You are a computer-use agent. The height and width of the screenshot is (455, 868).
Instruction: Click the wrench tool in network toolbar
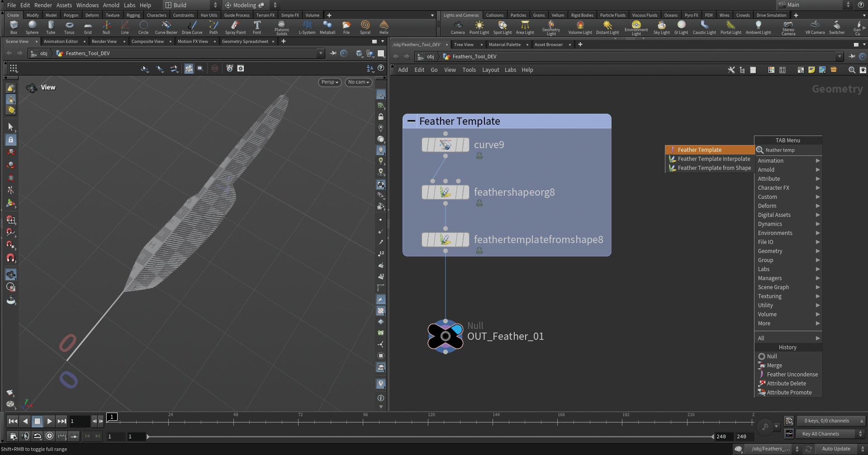pyautogui.click(x=731, y=70)
